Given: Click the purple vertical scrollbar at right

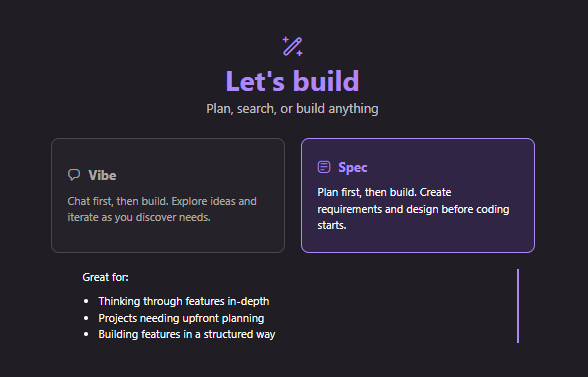Looking at the screenshot, I should [x=518, y=306].
